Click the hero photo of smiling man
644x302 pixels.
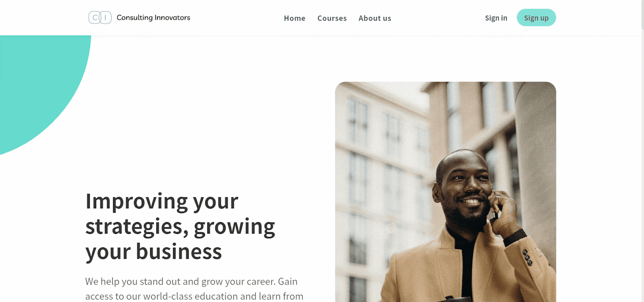pyautogui.click(x=446, y=192)
